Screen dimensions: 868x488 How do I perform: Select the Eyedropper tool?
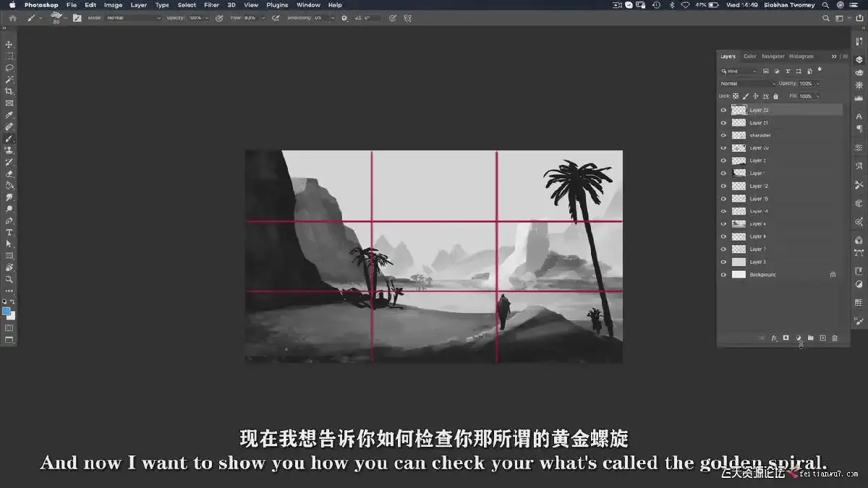(9, 115)
